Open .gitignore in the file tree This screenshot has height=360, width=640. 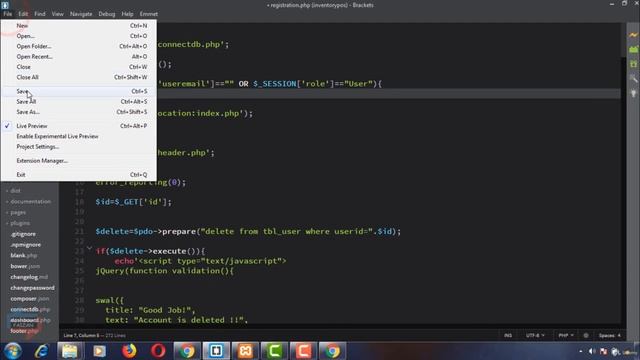pos(23,234)
